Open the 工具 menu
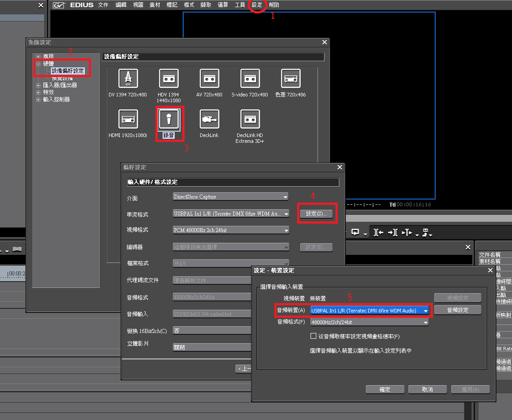The height and width of the screenshot is (420, 512). [240, 5]
